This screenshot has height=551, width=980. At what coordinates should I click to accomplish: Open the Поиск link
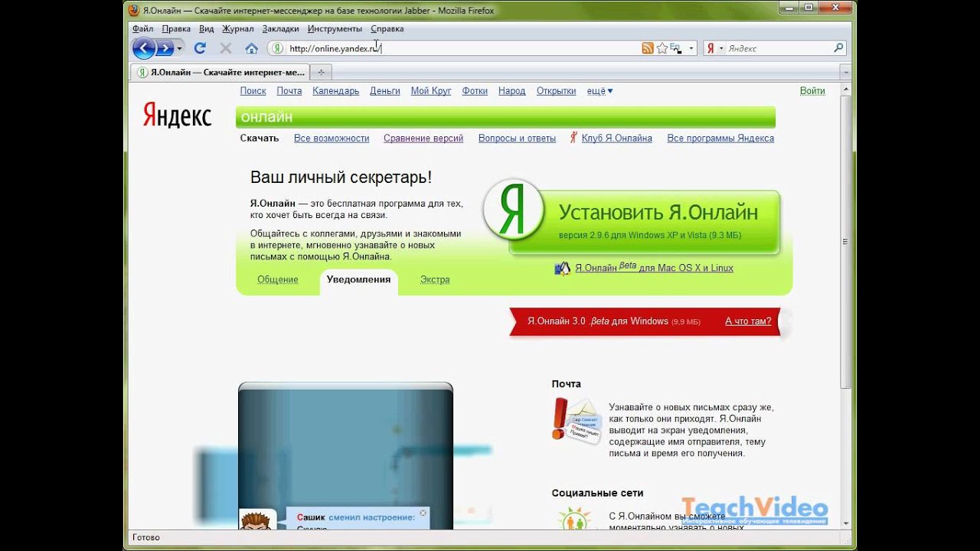coord(253,90)
